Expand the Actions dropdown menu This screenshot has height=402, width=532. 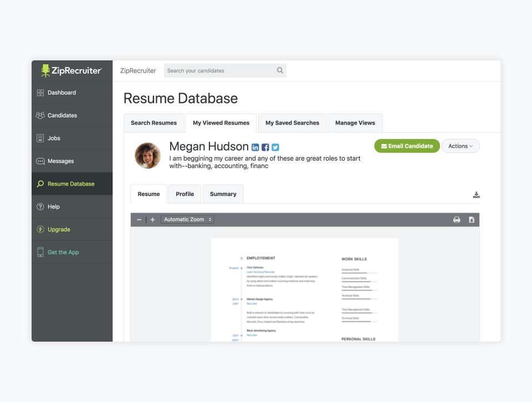pyautogui.click(x=461, y=146)
